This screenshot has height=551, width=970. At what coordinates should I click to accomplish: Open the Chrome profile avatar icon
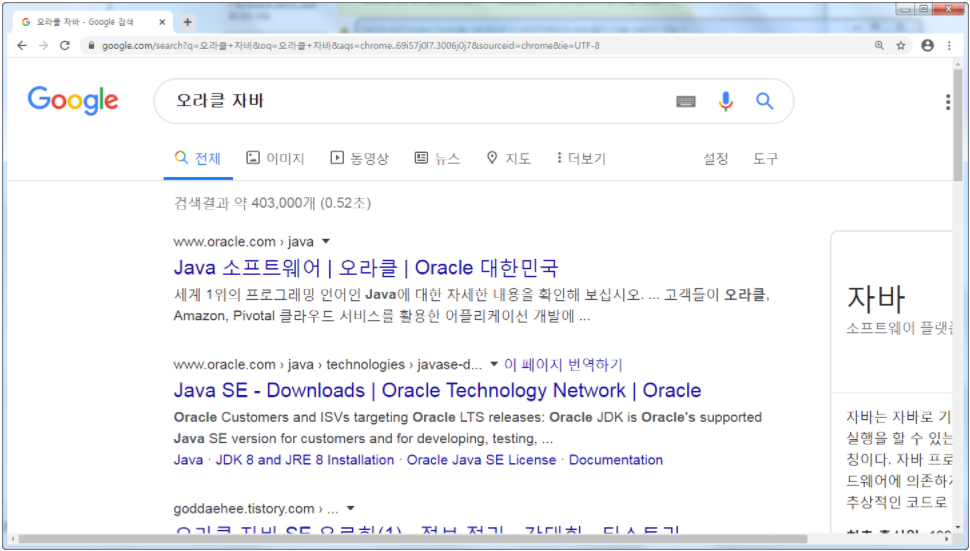[927, 45]
